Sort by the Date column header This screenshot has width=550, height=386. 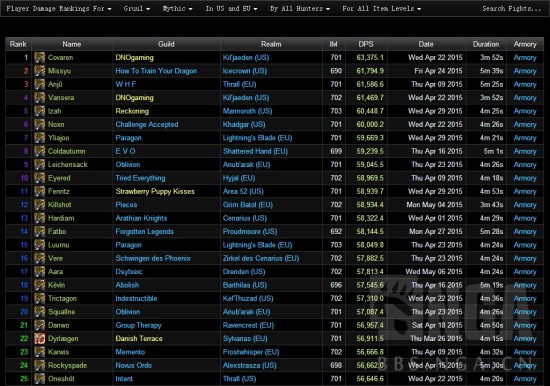[426, 44]
